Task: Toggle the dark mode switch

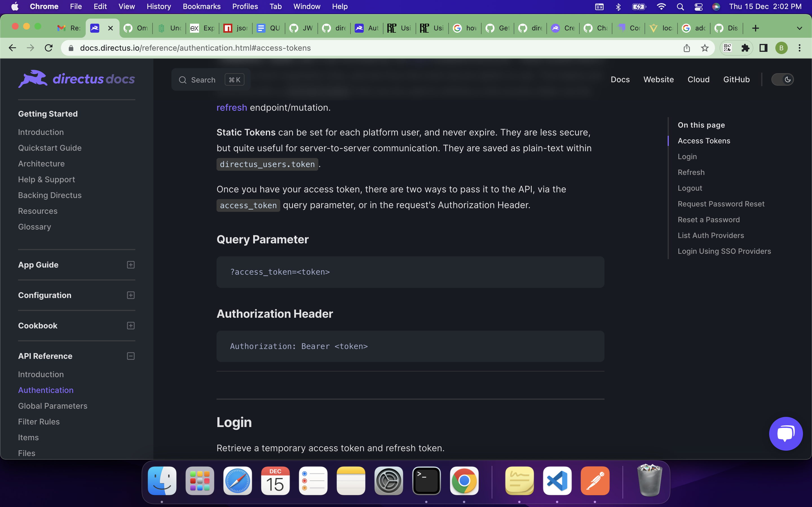Action: click(x=783, y=79)
